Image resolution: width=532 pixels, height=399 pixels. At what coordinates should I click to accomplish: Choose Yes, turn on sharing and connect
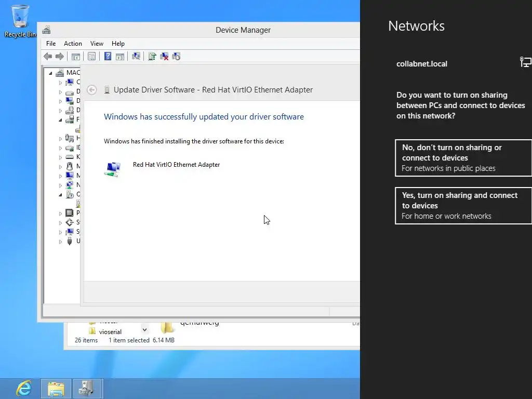pos(463,206)
